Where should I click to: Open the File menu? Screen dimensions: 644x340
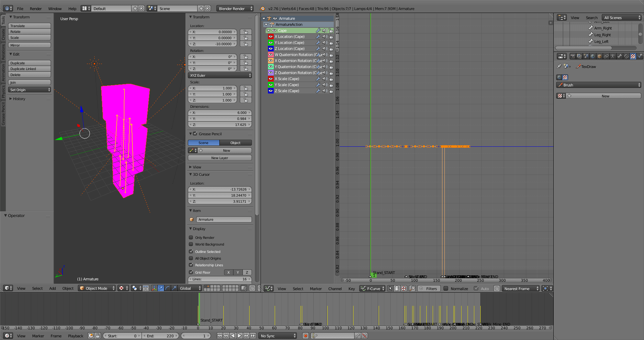coord(20,9)
